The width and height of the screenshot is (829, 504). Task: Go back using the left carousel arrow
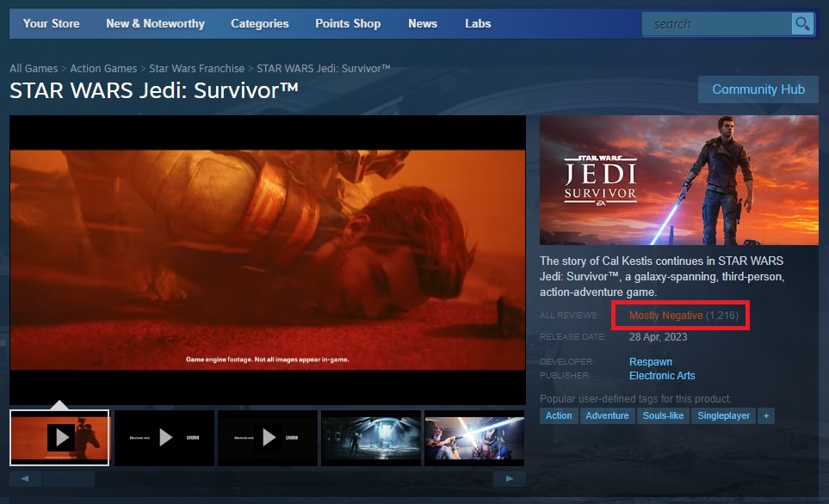pyautogui.click(x=25, y=478)
